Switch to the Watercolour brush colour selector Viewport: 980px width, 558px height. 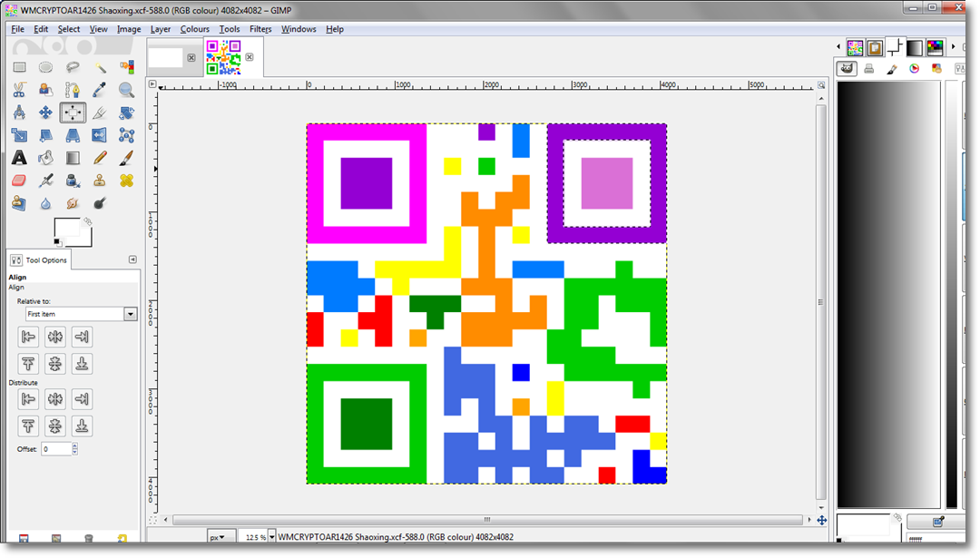[892, 69]
